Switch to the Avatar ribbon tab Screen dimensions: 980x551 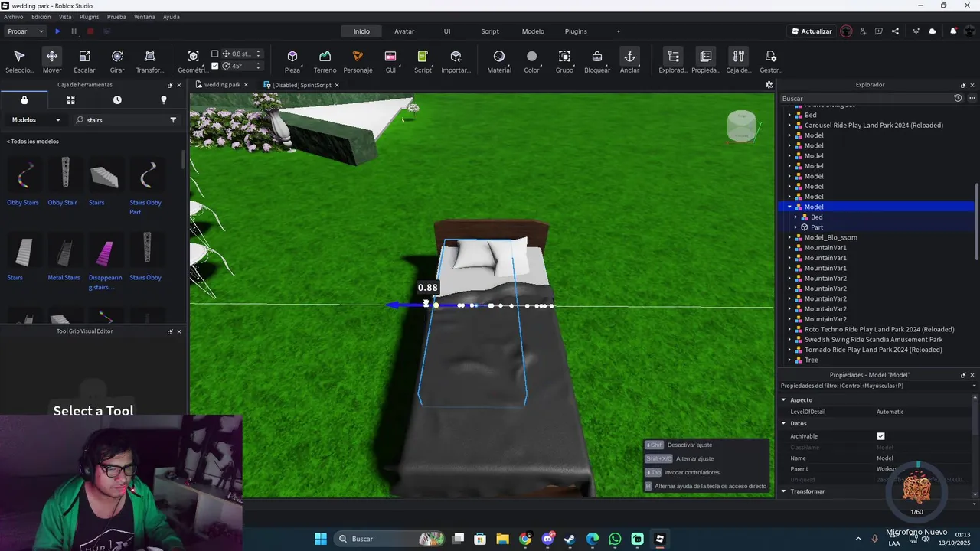tap(404, 31)
